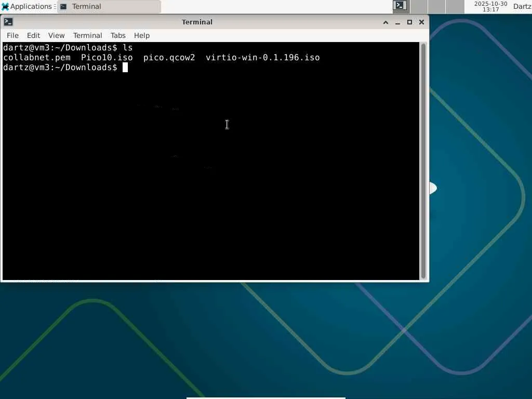The height and width of the screenshot is (399, 532).
Task: Click virtio-win-0.1.196.iso in terminal output
Action: (262, 58)
